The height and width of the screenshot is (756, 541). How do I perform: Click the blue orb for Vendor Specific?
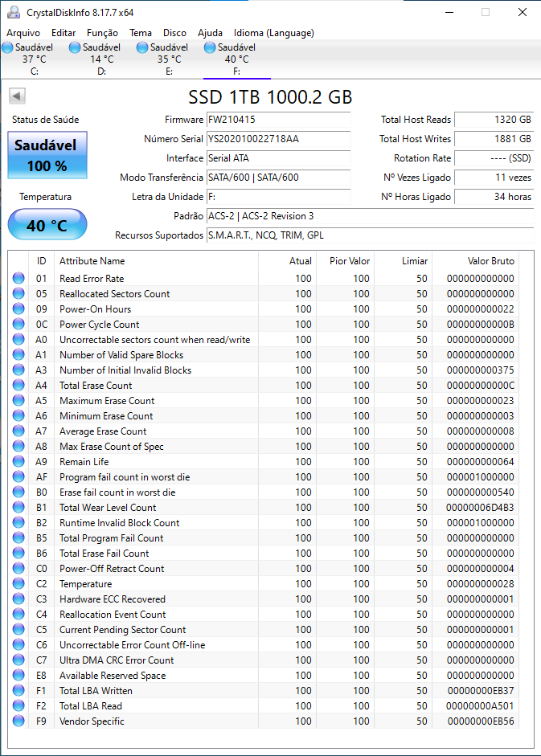point(18,721)
